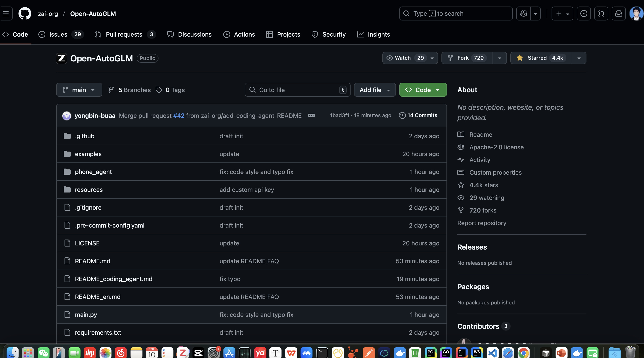This screenshot has height=358, width=644.
Task: Switch to the Issues tab
Action: (58, 34)
